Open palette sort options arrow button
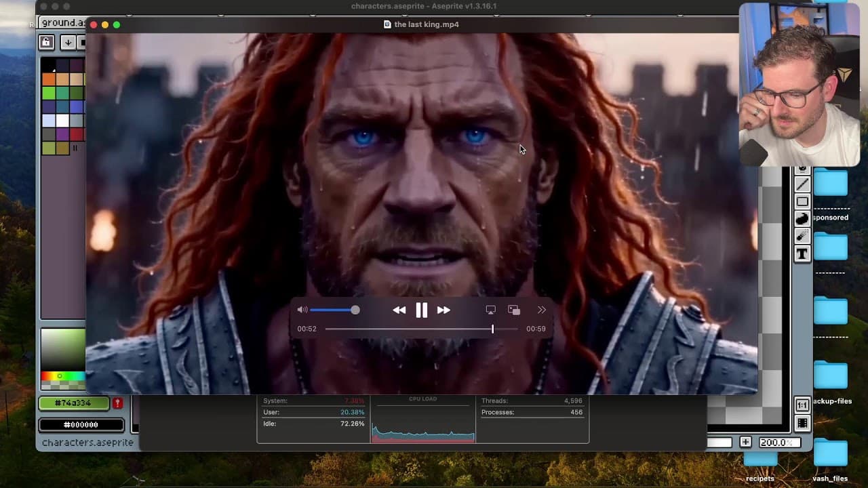Viewport: 868px width, 488px height. 68,43
